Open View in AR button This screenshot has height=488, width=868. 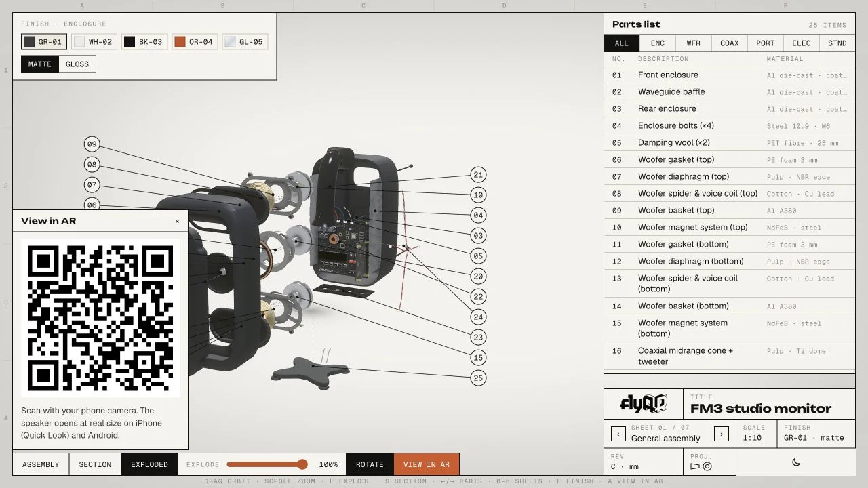coord(427,464)
